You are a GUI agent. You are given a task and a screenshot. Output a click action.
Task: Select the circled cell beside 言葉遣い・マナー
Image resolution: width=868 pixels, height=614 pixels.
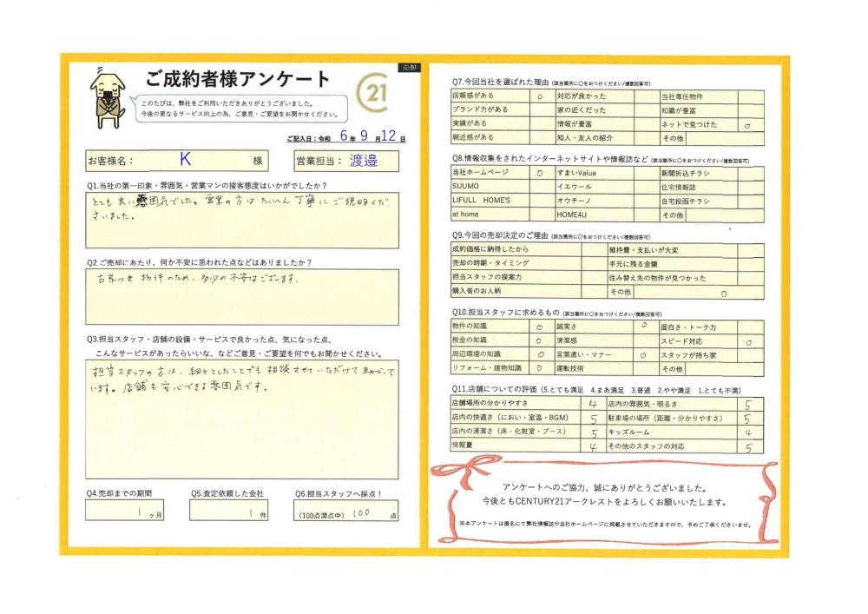pyautogui.click(x=647, y=355)
